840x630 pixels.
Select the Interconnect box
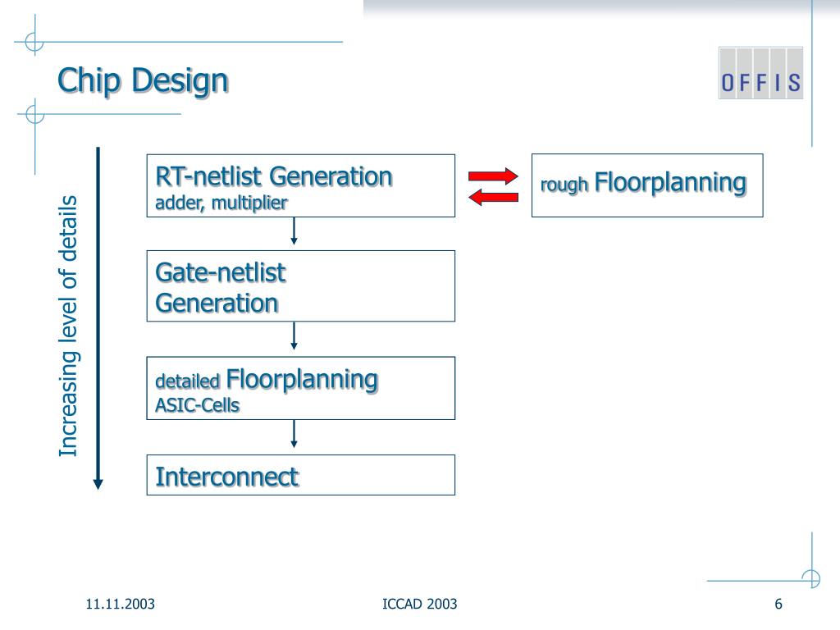[x=300, y=475]
